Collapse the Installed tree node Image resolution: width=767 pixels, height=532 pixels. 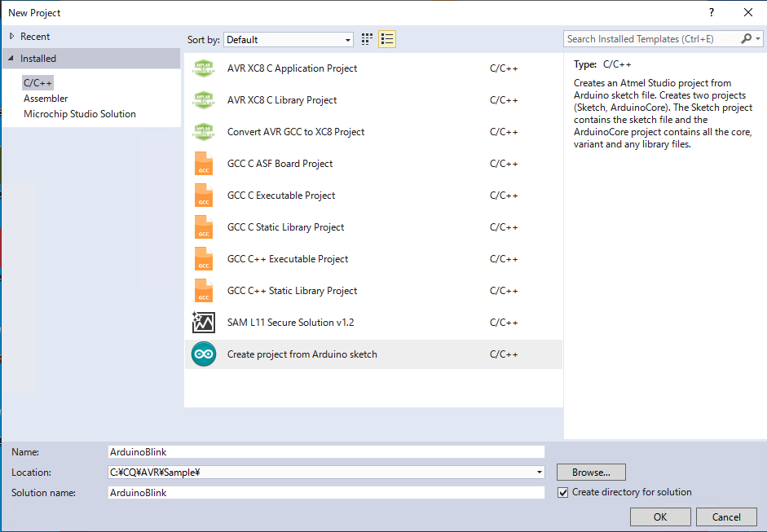point(11,59)
